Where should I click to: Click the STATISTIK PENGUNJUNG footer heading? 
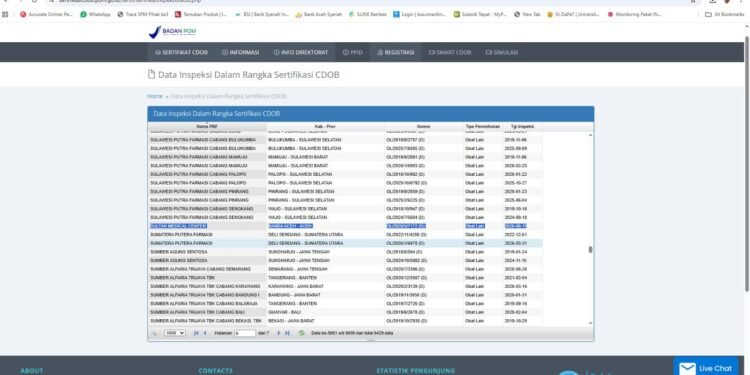tap(415, 371)
